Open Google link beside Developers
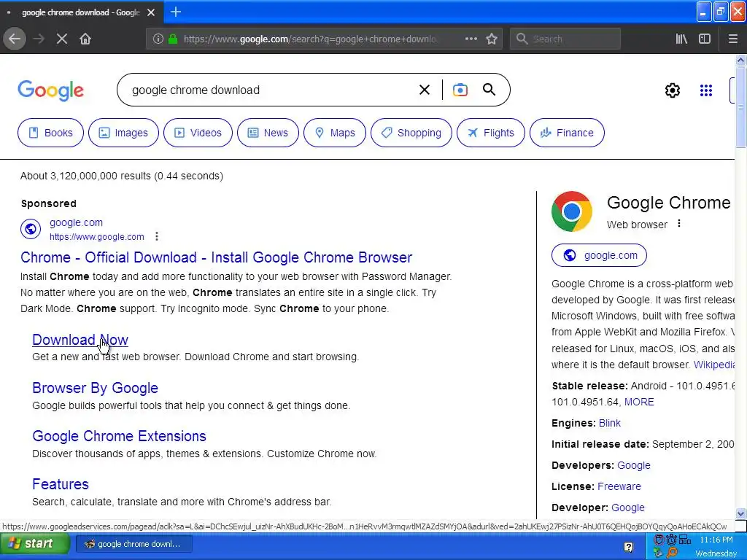This screenshot has width=747, height=560. [x=634, y=465]
